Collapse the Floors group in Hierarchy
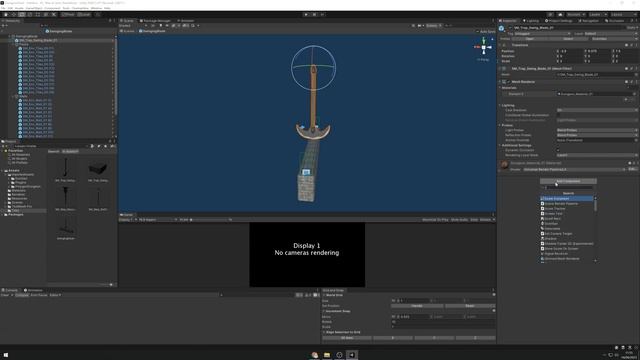640x360 pixels. (13, 44)
